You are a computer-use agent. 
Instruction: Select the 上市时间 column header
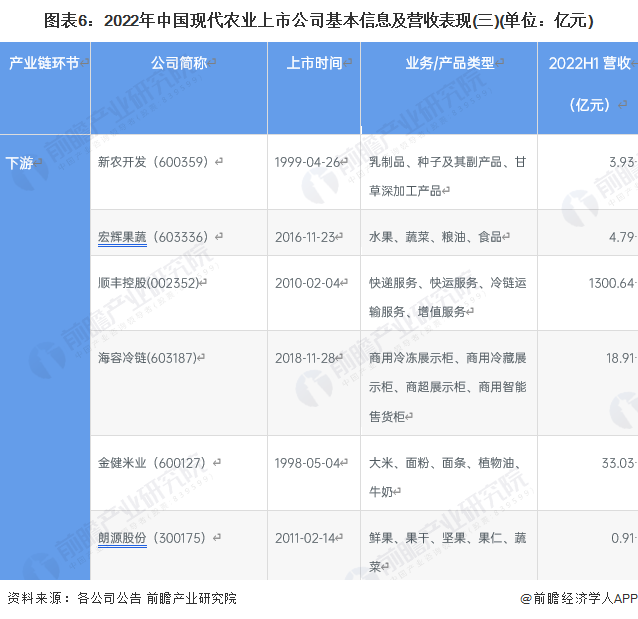click(x=314, y=63)
